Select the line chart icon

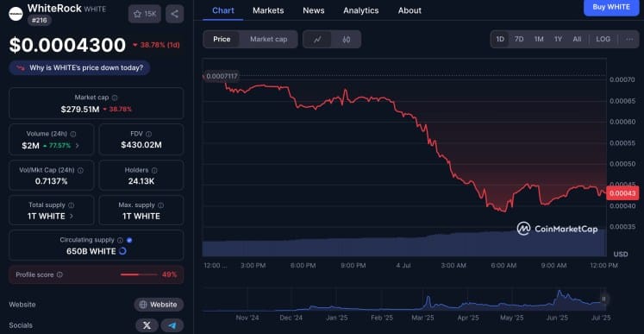[x=317, y=40]
